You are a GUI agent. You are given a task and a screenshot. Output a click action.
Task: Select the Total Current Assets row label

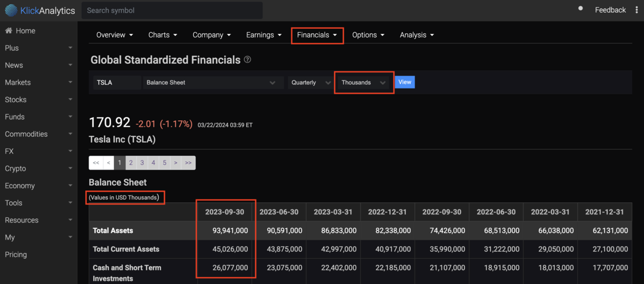[x=126, y=249]
